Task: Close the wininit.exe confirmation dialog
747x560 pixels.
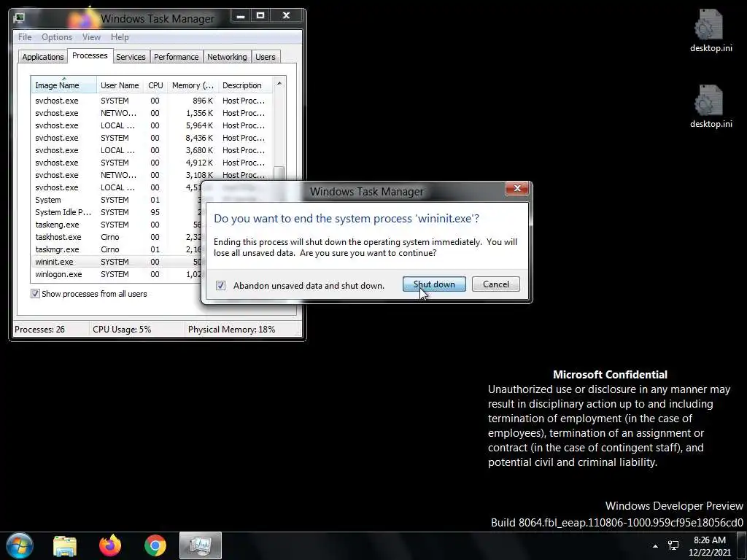Action: pyautogui.click(x=517, y=188)
